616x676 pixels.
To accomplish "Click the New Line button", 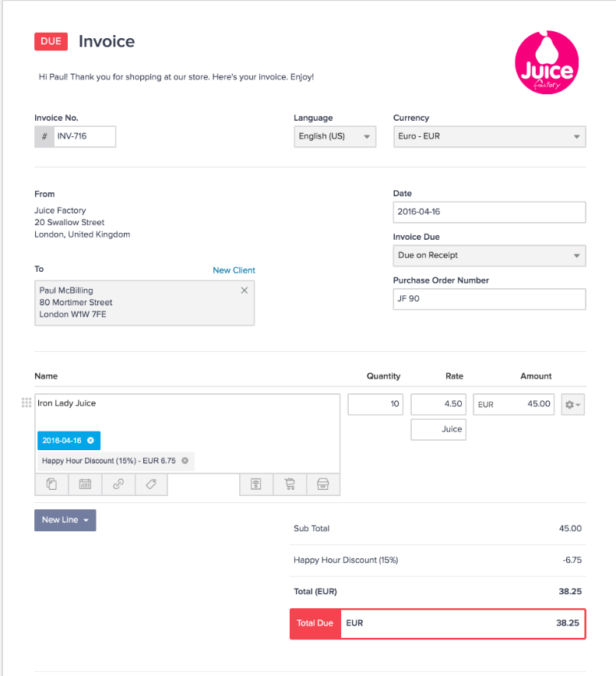I will tap(65, 520).
